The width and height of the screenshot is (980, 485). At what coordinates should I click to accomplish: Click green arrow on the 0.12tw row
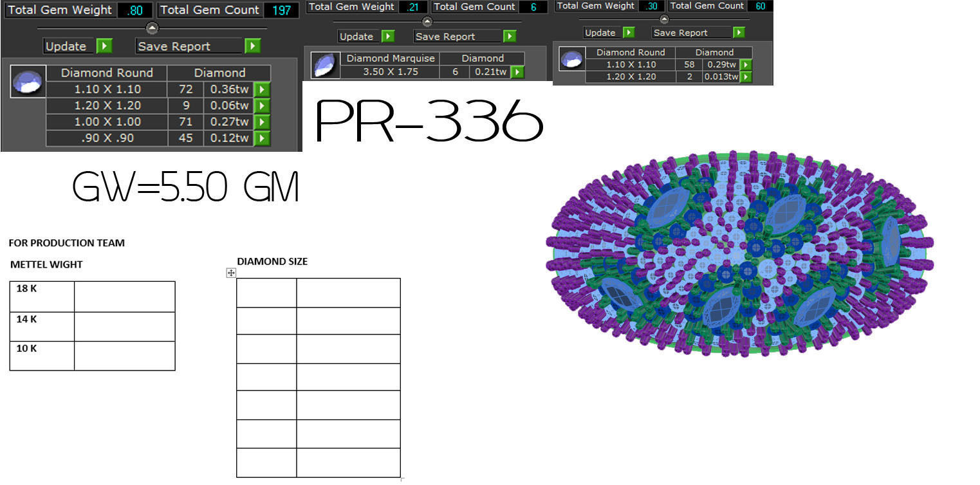point(262,138)
